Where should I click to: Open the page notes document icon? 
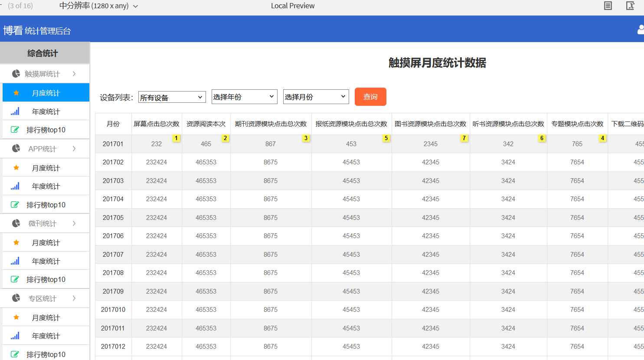tap(608, 6)
